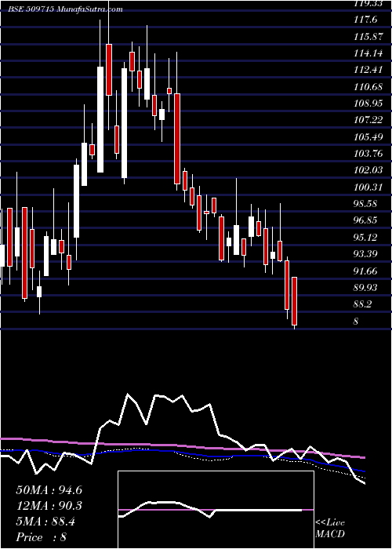
Task: Click the 95.12 price axis label
Action: coord(366,238)
